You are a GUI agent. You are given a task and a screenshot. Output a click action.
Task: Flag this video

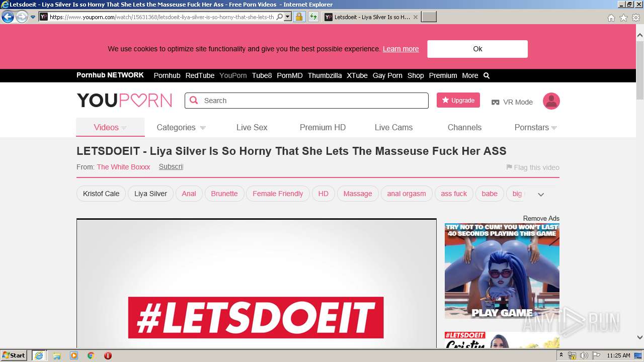click(x=533, y=167)
